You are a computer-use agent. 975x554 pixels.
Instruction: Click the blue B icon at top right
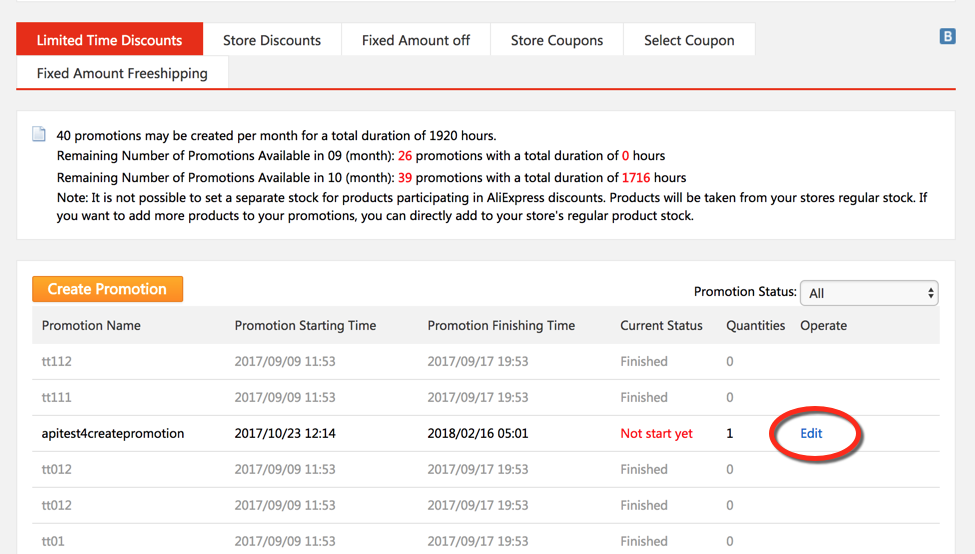[948, 37]
